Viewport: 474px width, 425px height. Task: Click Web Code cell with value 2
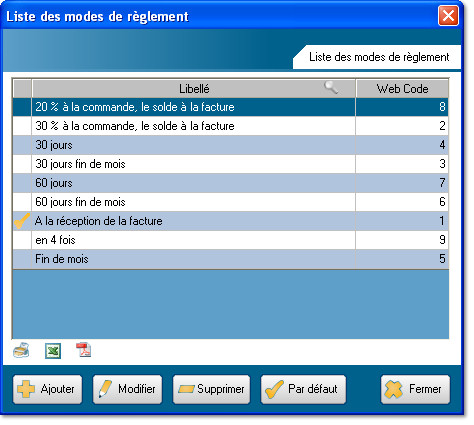pos(402,126)
